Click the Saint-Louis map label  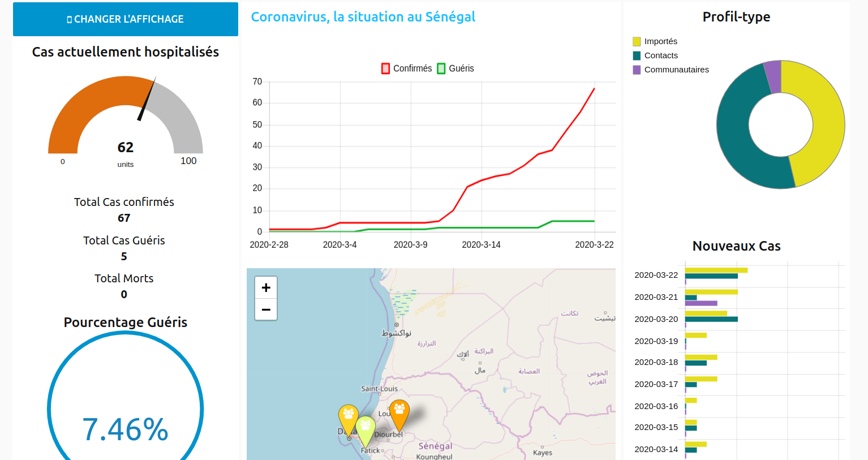[x=379, y=389]
